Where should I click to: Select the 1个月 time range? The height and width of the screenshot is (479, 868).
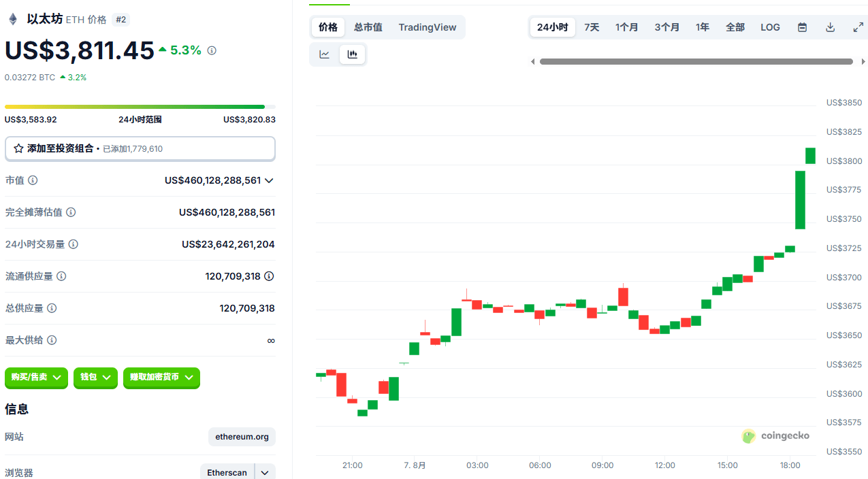point(627,27)
